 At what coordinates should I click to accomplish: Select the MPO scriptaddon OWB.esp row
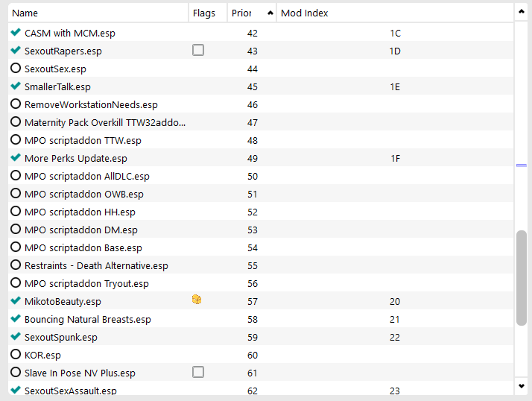click(x=261, y=194)
